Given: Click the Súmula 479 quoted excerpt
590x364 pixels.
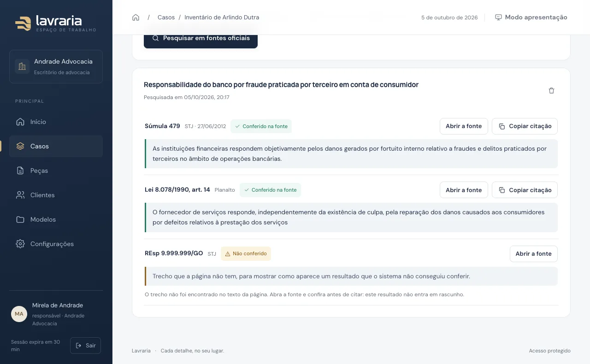Looking at the screenshot, I should tap(351, 154).
